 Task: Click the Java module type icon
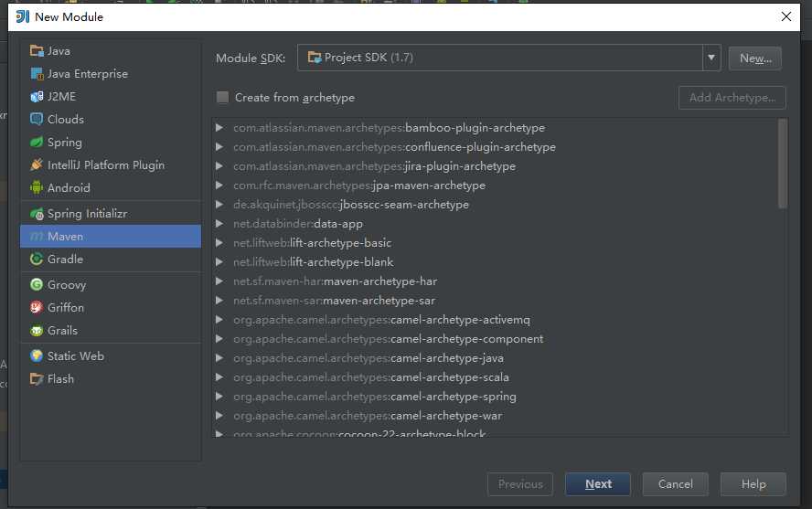pos(37,51)
